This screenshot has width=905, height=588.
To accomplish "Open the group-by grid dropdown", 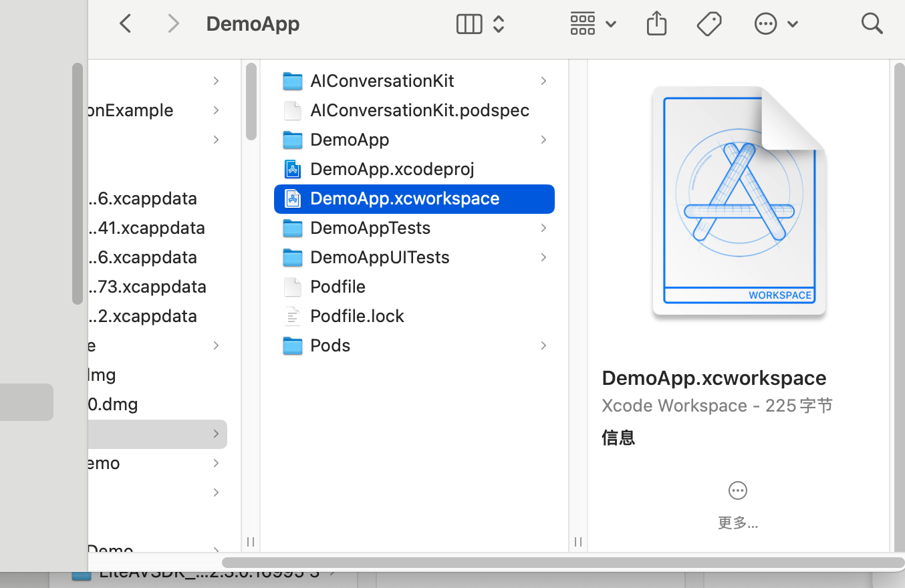I will (592, 24).
